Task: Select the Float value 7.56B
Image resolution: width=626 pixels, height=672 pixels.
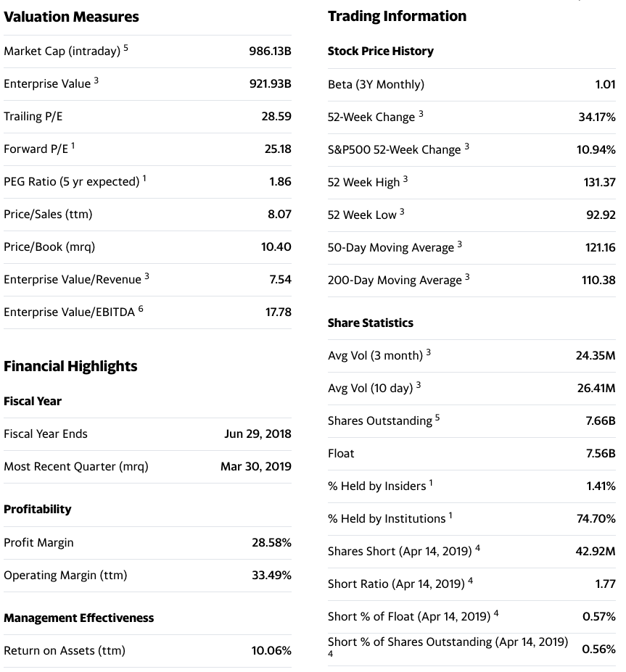Action: click(x=601, y=453)
